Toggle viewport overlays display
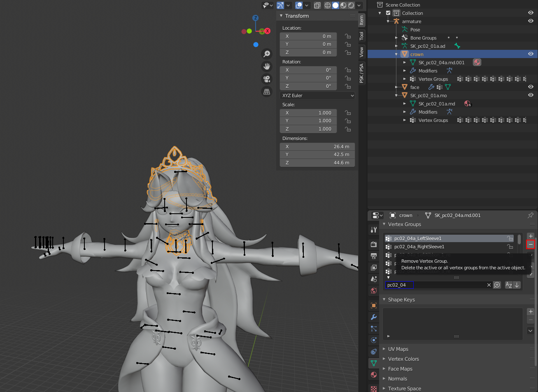 (299, 5)
